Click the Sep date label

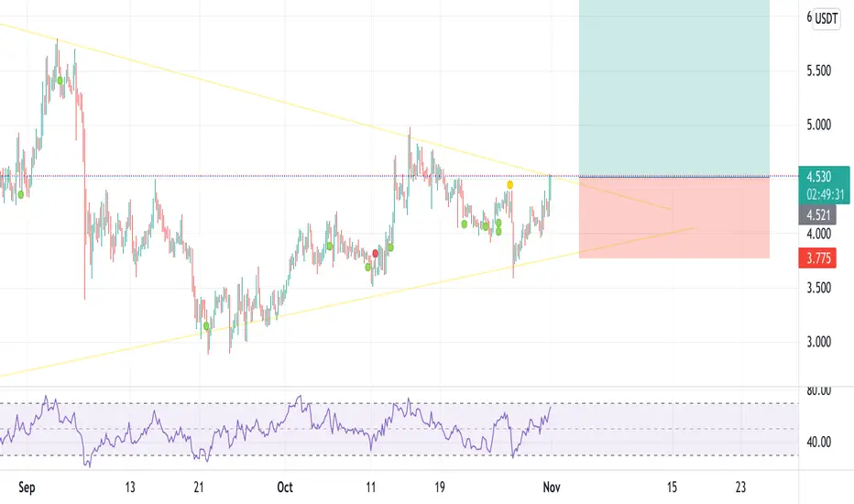pos(27,488)
